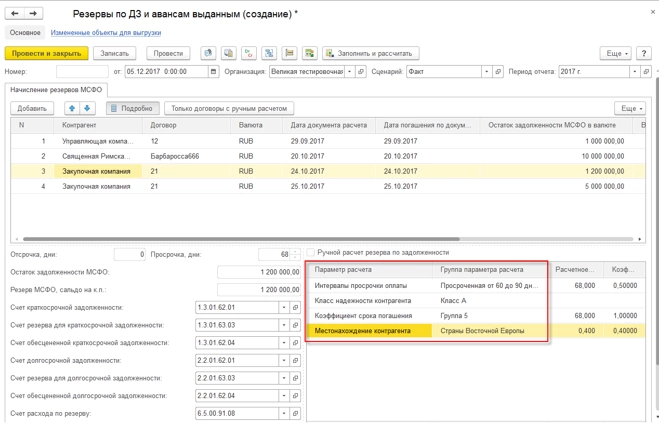Click the forward navigation arrow
The image size is (667, 444).
(x=33, y=14)
